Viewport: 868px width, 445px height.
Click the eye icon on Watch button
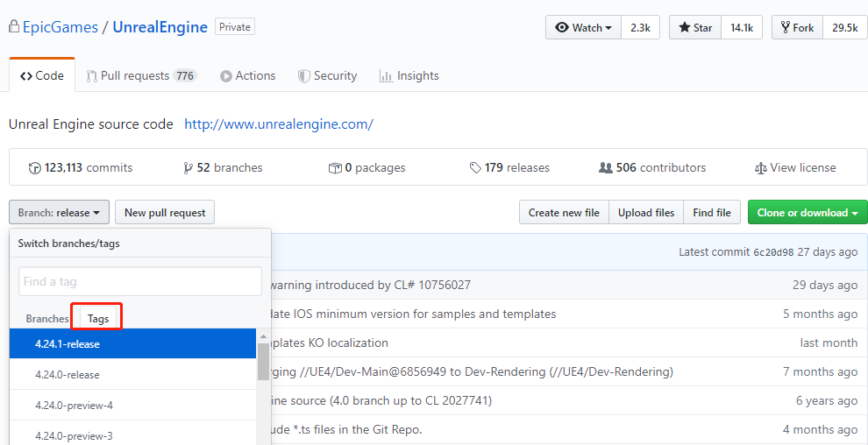(562, 28)
